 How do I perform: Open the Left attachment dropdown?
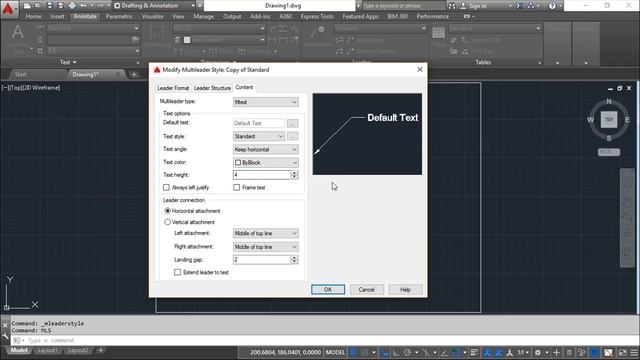click(x=265, y=233)
